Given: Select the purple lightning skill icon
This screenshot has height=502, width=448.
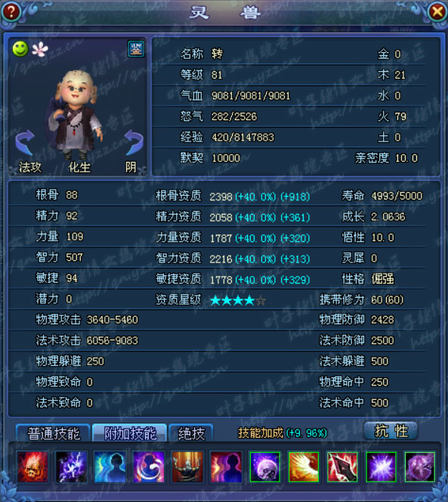Looking at the screenshot, I should pyautogui.click(x=71, y=466).
